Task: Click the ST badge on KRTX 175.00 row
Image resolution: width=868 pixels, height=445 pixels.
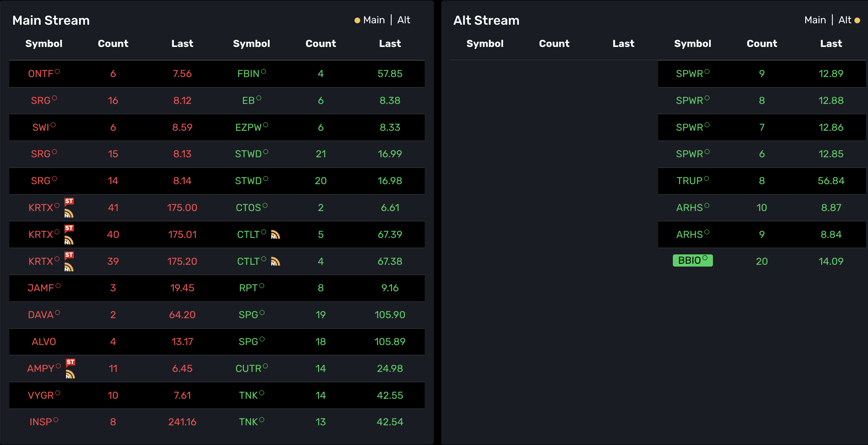Action: tap(69, 201)
